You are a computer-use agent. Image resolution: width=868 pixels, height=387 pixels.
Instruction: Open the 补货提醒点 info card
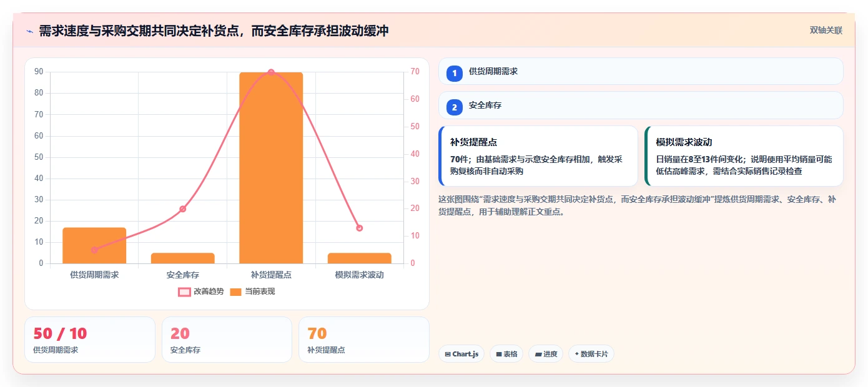[x=538, y=156]
